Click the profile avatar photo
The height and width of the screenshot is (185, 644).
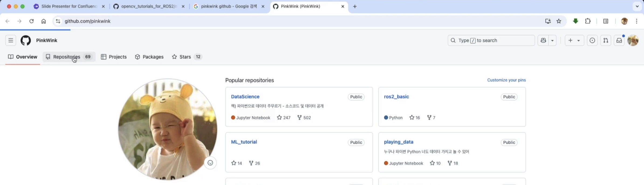[168, 129]
